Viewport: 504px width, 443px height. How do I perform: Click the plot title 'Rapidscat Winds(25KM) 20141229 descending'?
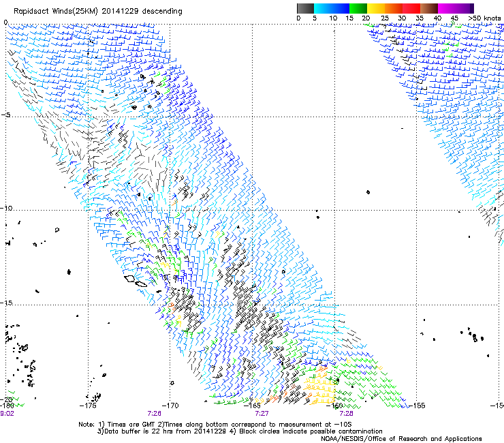point(97,12)
